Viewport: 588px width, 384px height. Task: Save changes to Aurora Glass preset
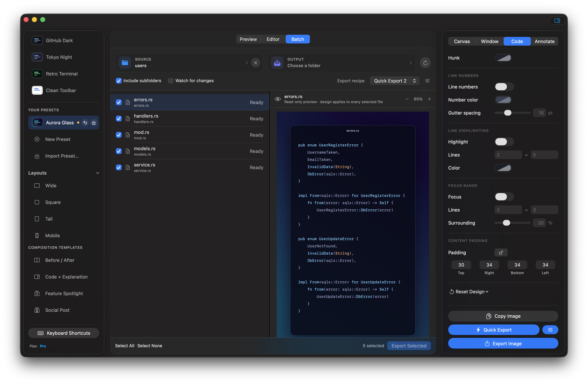[94, 123]
